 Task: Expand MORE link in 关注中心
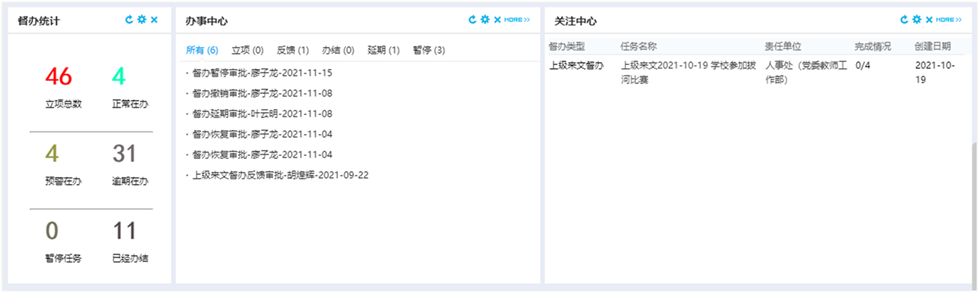pos(949,20)
